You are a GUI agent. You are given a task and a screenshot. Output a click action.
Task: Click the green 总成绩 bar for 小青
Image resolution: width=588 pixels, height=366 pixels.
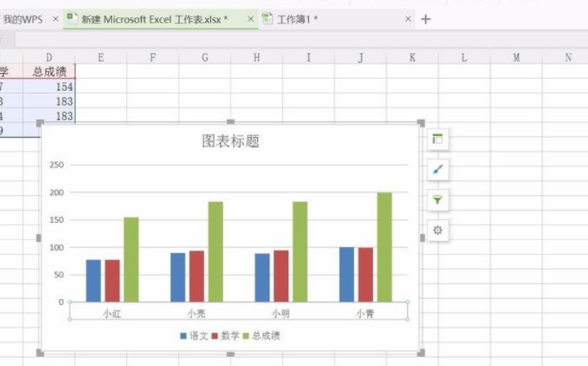coord(384,247)
